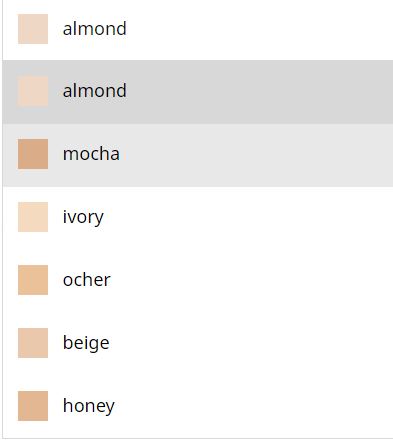
Task: Pick the "ocher" list label
Action: pyautogui.click(x=87, y=280)
